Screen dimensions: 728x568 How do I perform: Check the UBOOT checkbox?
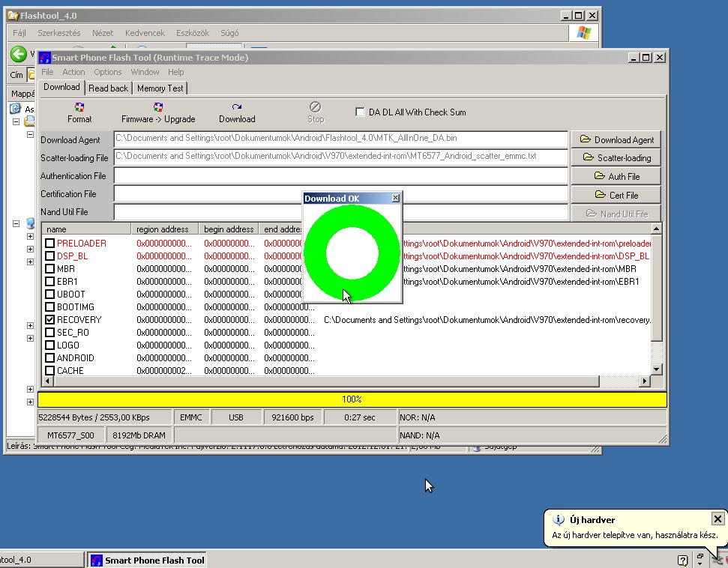49,294
